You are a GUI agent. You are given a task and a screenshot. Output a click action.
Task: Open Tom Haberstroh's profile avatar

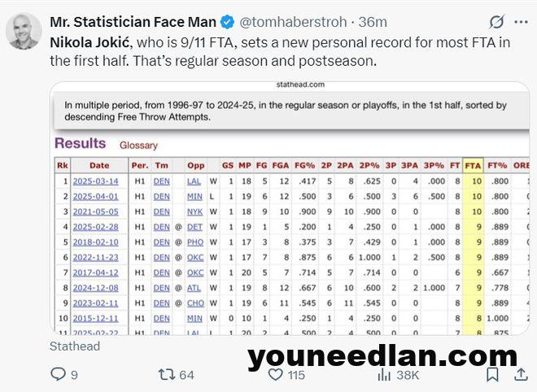click(24, 31)
